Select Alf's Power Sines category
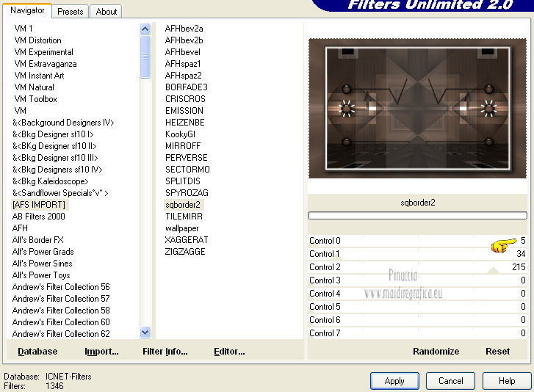Viewport: 534px width, 392px height. [42, 264]
